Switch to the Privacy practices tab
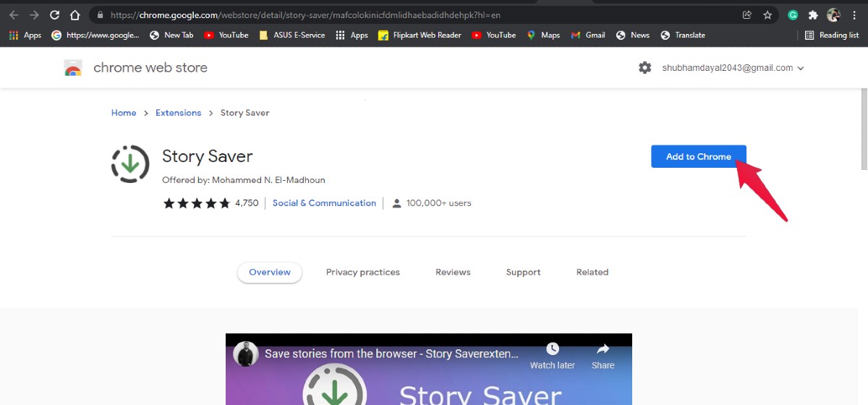 tap(363, 273)
